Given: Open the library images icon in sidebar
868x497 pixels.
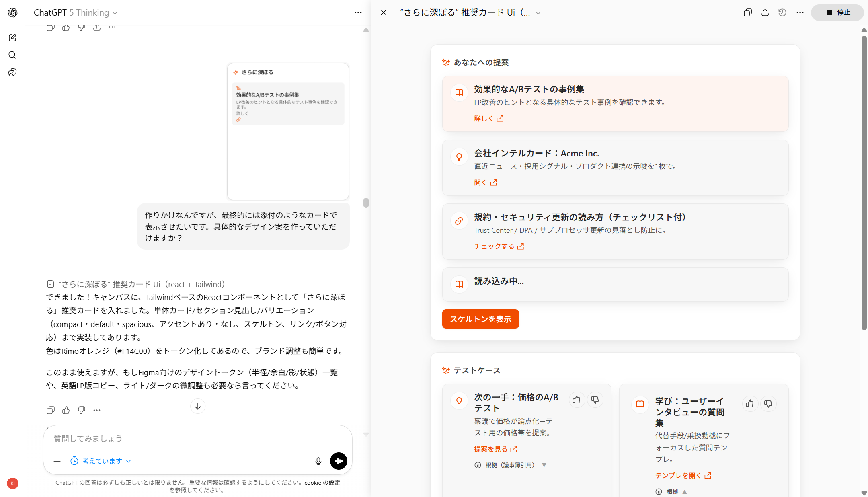Looking at the screenshot, I should tap(12, 73).
